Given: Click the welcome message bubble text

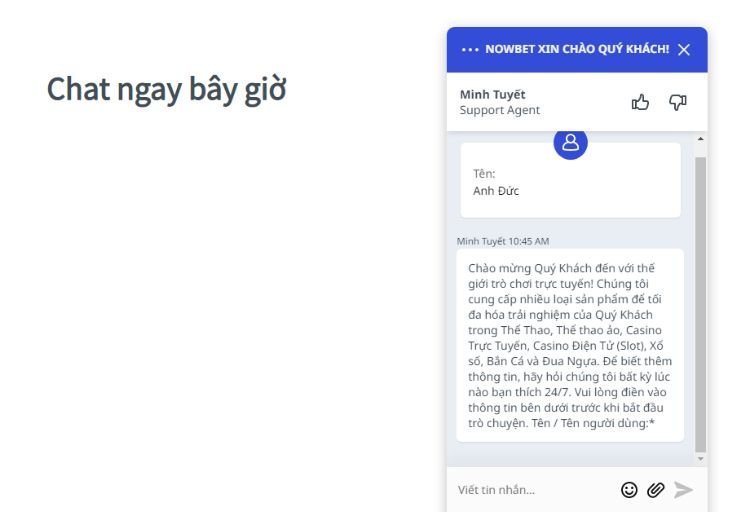Looking at the screenshot, I should (x=570, y=345).
